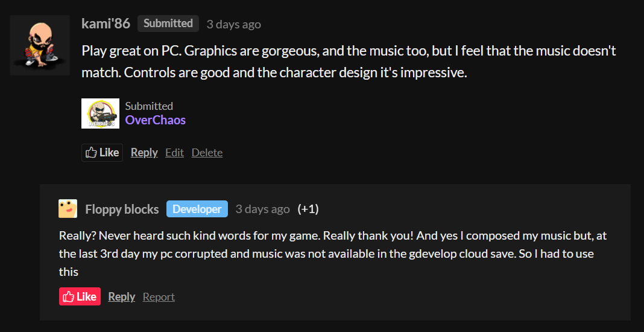Click Floppy blocks' yellow avatar icon
Screen dimensions: 644x332
[x=68, y=209]
